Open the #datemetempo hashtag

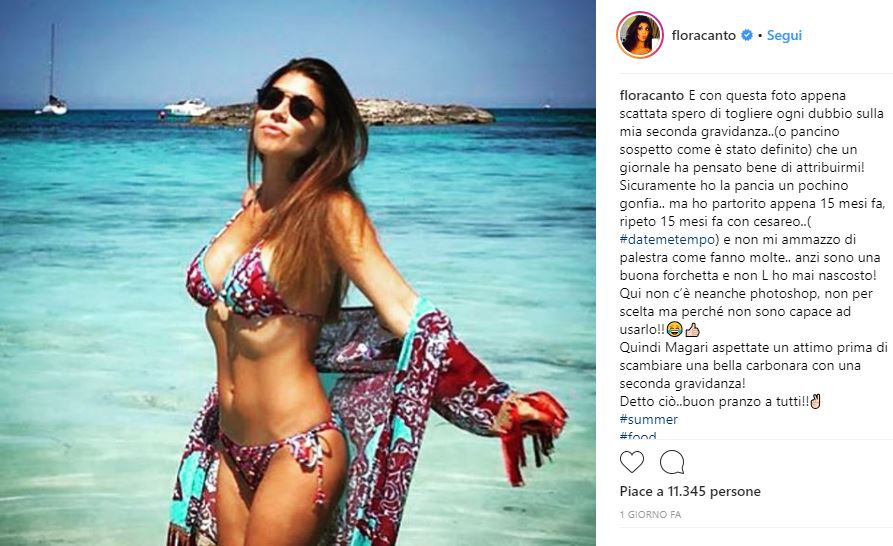pos(670,239)
